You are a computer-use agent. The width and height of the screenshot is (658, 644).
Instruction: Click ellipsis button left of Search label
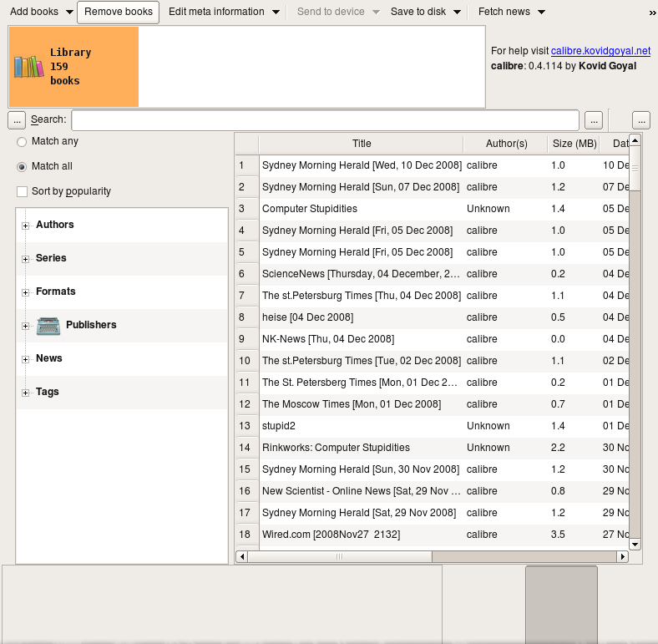pyautogui.click(x=17, y=120)
